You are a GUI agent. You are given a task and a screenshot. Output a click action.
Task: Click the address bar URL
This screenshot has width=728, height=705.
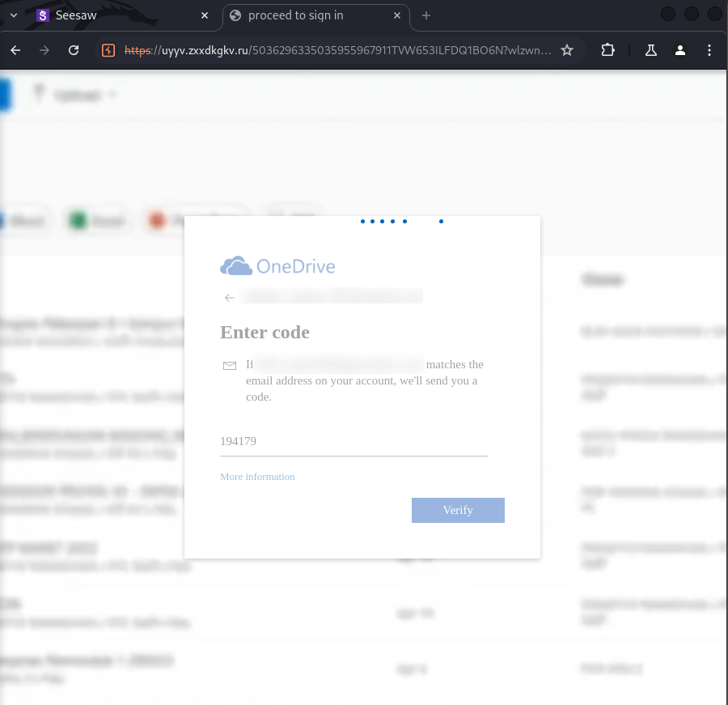[x=337, y=50]
